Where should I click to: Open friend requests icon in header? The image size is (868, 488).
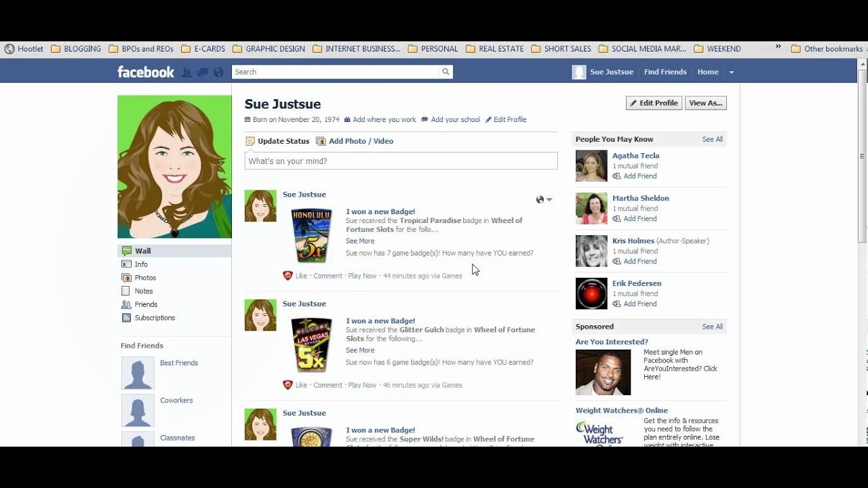186,72
